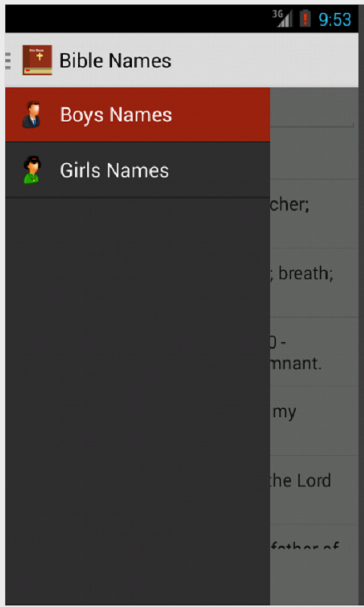Screen dimensions: 364x607
Task: Click the girl avatar icon
Action: point(32,169)
